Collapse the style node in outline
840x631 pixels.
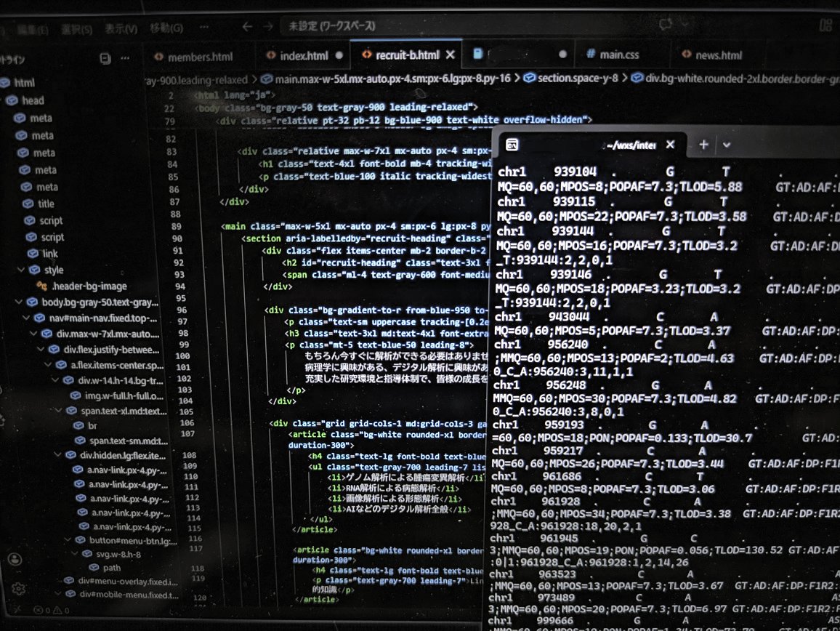[x=41, y=270]
